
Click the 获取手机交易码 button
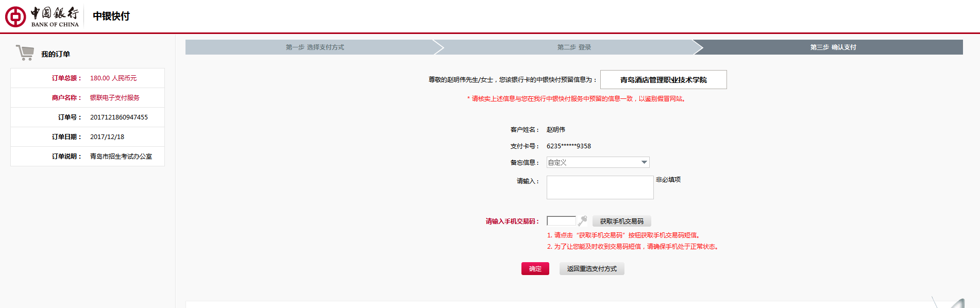coord(621,221)
